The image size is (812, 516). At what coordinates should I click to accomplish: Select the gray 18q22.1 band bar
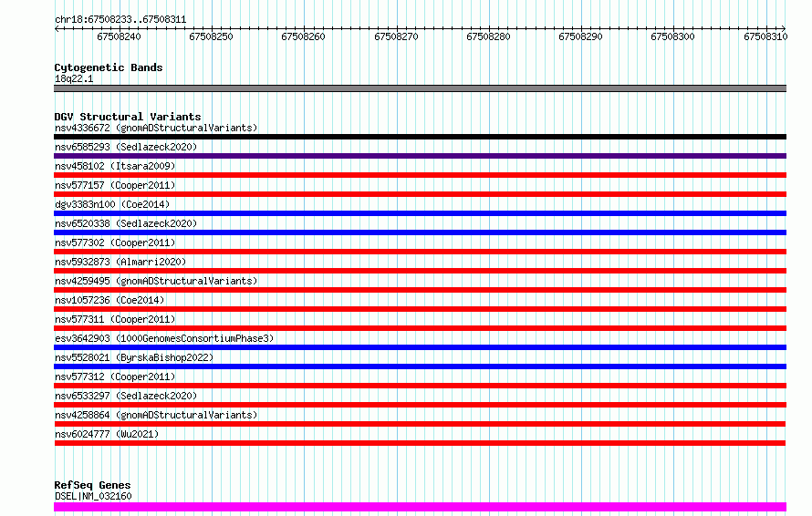420,88
